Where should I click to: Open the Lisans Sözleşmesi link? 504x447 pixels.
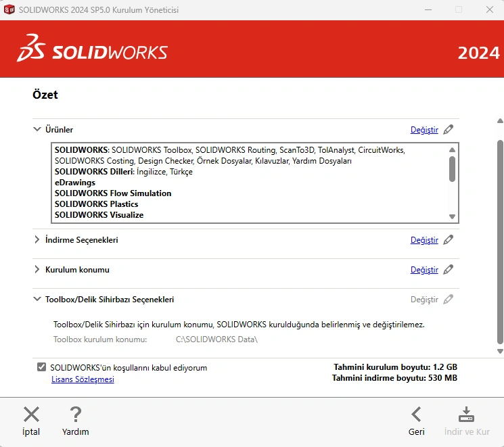(x=83, y=379)
